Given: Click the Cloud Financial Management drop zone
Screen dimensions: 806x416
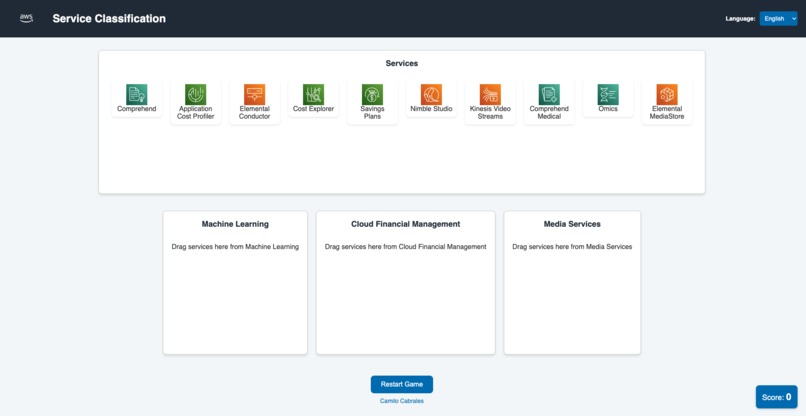Looking at the screenshot, I should pyautogui.click(x=406, y=282).
